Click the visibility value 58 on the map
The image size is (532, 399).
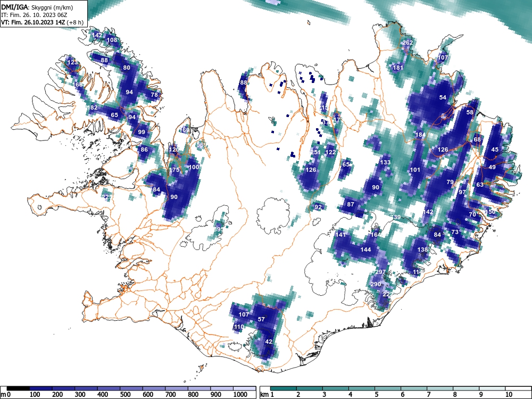[x=470, y=112]
